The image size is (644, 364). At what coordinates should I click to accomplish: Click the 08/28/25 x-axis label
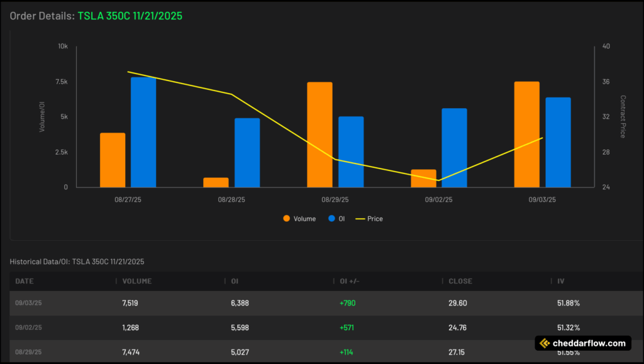(x=231, y=200)
